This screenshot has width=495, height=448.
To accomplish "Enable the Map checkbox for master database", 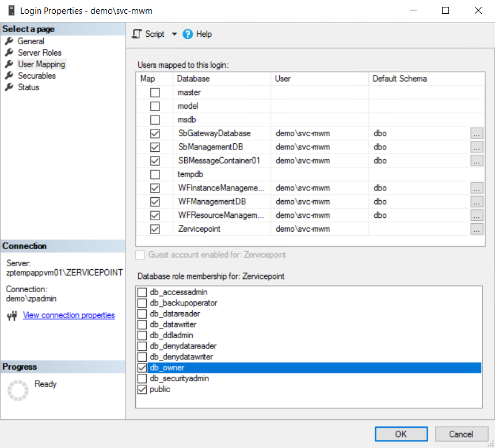I will click(x=155, y=93).
